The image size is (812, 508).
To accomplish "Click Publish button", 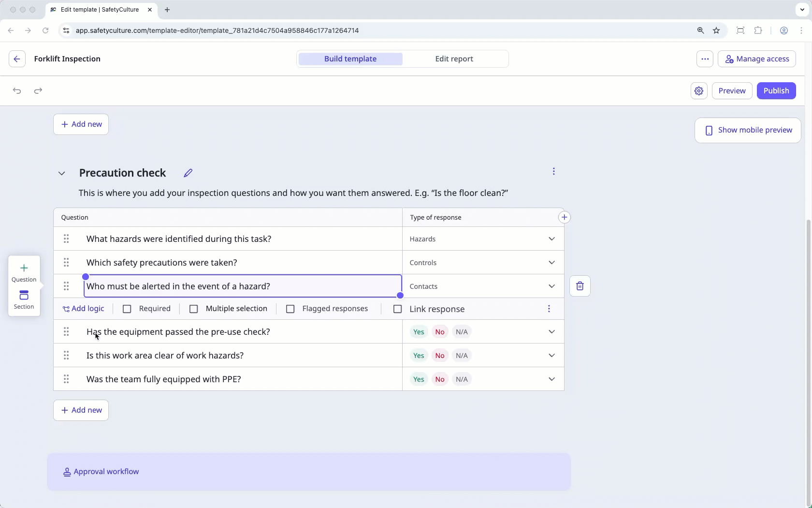I will (776, 91).
